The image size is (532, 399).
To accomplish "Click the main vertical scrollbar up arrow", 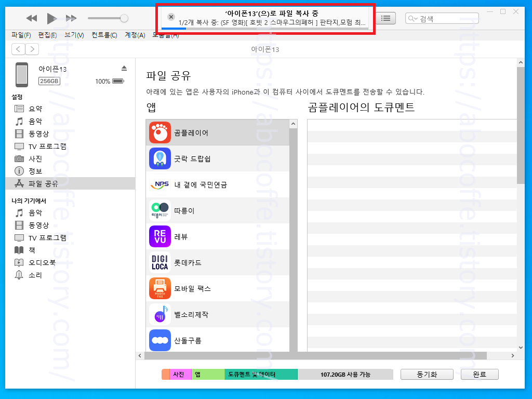I will tap(521, 62).
